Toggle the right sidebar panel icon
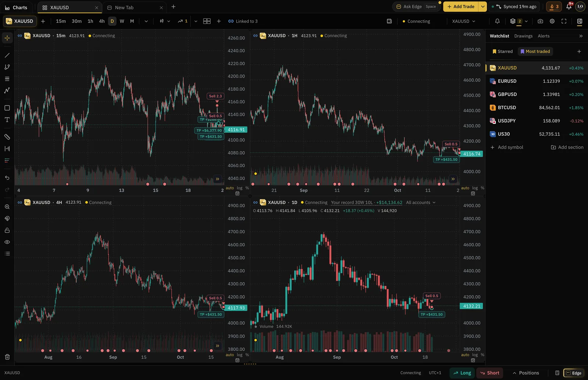This screenshot has width=588, height=380. tap(580, 21)
